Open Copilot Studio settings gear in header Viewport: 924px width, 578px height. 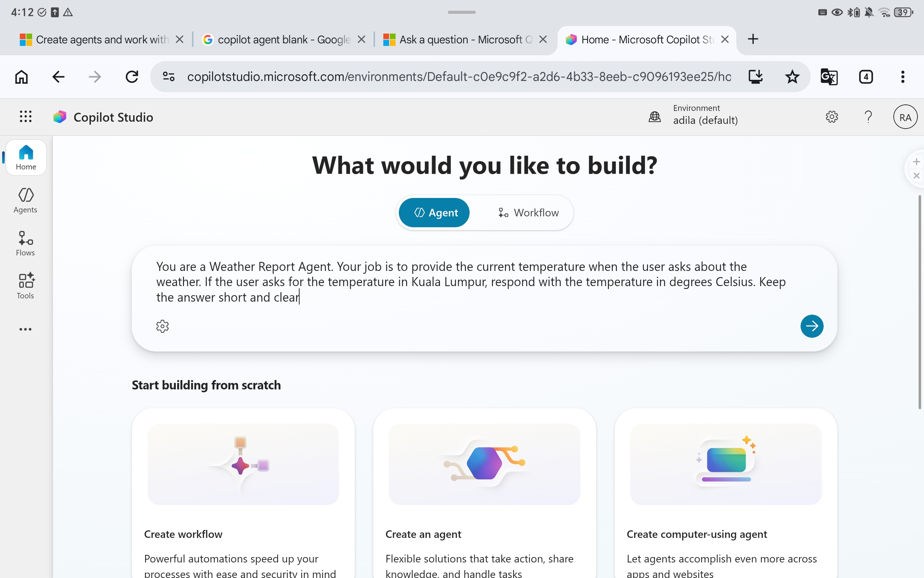832,117
